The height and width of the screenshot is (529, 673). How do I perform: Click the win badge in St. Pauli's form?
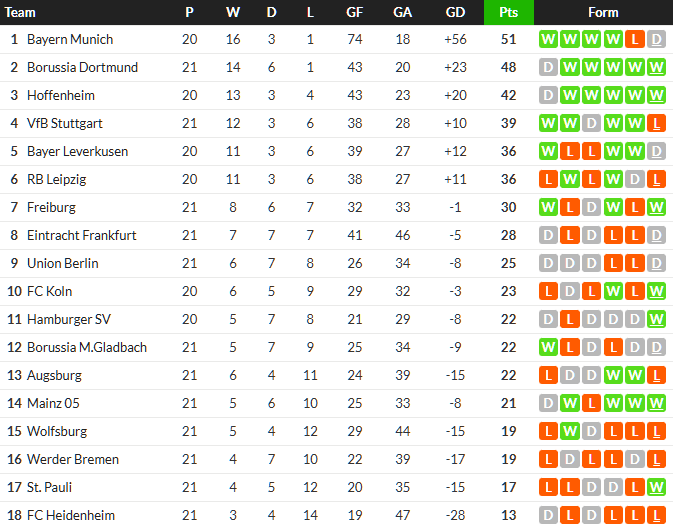coord(656,487)
